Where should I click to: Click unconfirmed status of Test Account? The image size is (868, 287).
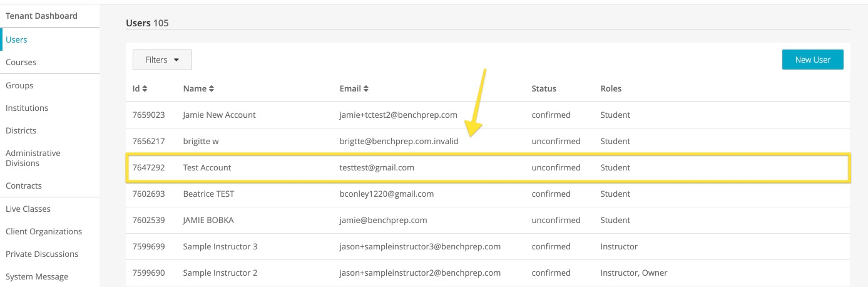point(556,167)
